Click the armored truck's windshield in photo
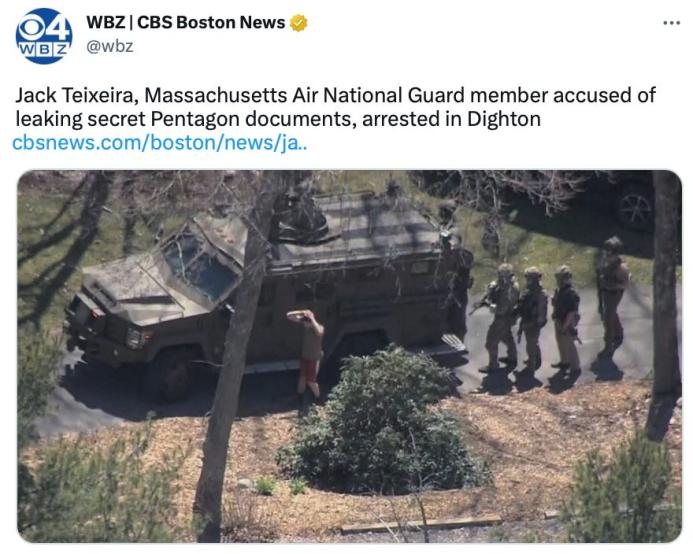 click(201, 267)
